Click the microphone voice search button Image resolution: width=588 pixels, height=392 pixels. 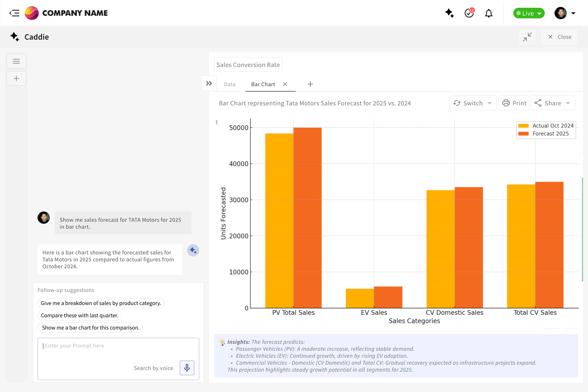(x=187, y=368)
